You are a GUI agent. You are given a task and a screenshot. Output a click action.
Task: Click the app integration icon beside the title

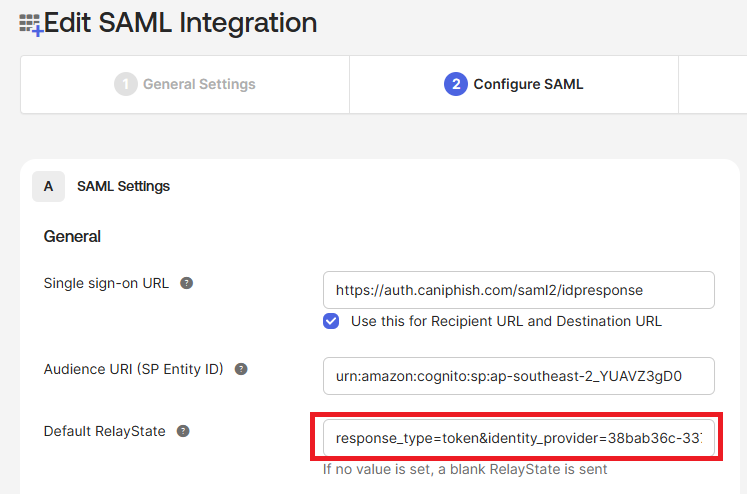(31, 24)
